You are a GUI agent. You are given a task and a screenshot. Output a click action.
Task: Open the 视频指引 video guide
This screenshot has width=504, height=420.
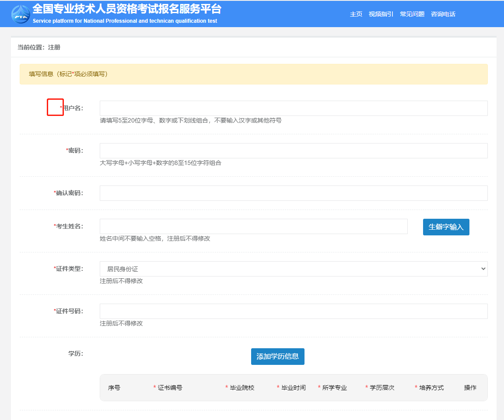coord(381,14)
